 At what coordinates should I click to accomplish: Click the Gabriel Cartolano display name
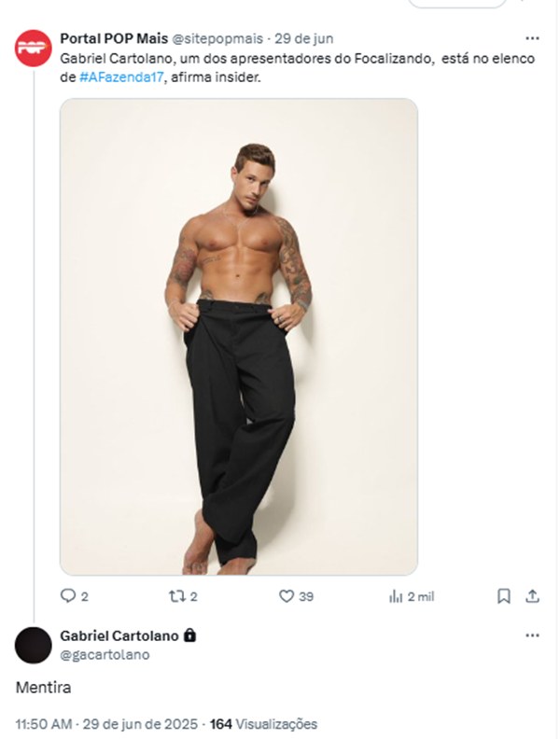pos(119,635)
